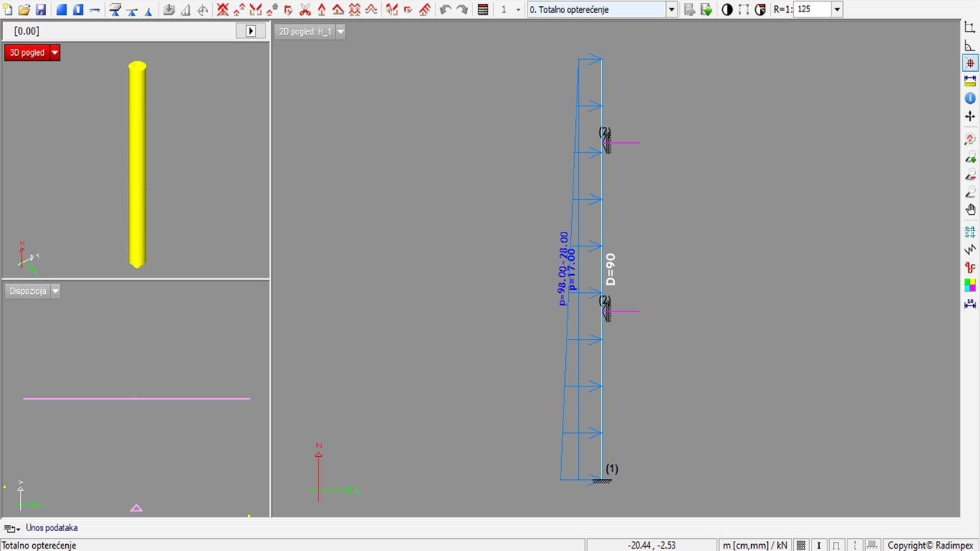Screen dimensions: 980x551
Task: Open the calculator table icon
Action: pos(483,10)
